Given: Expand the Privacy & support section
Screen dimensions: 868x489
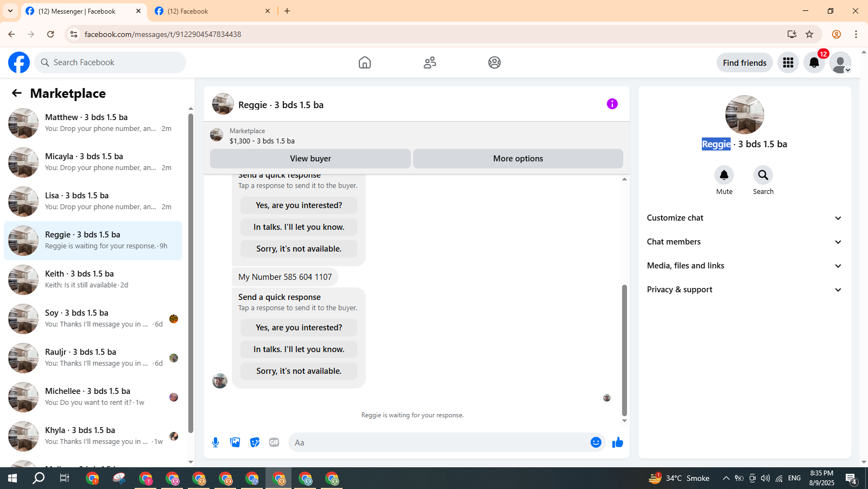Looking at the screenshot, I should coord(744,290).
